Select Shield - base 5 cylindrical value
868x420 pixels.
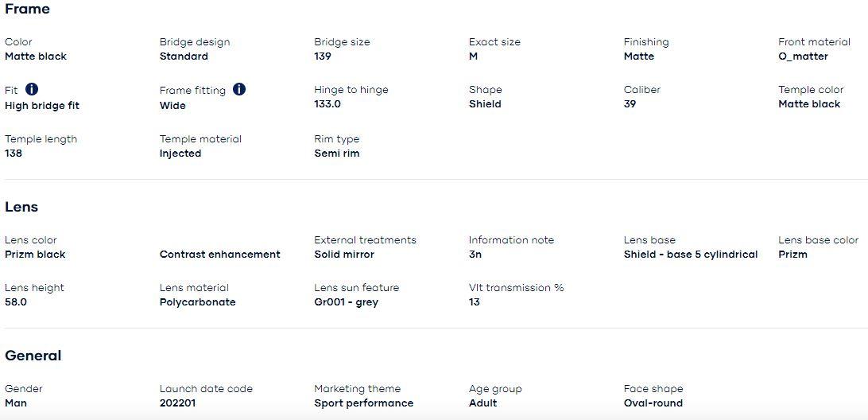point(691,255)
